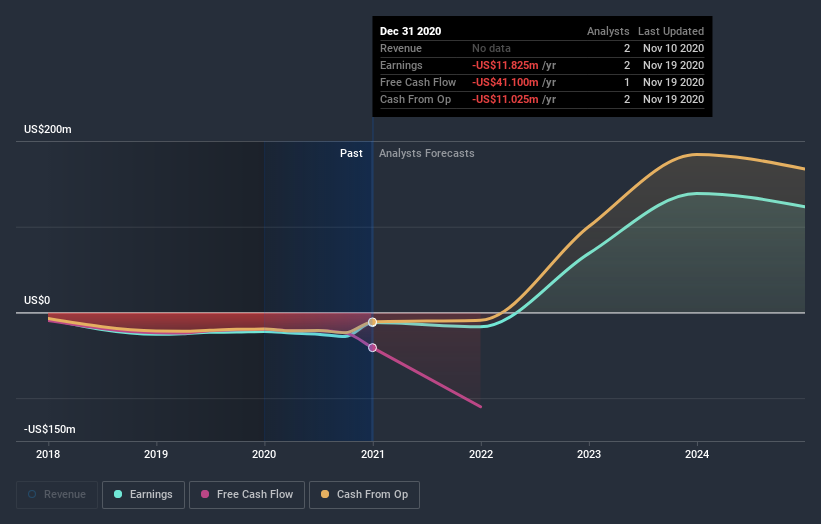
Task: Click the US$200m axis label
Action: click(x=48, y=129)
